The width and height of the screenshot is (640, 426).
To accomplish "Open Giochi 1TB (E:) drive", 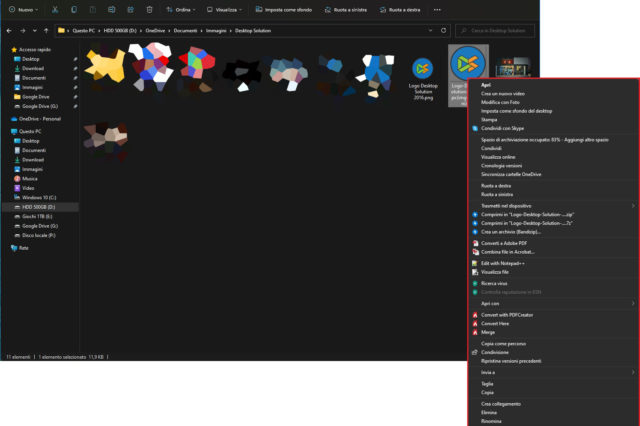I will point(33,216).
